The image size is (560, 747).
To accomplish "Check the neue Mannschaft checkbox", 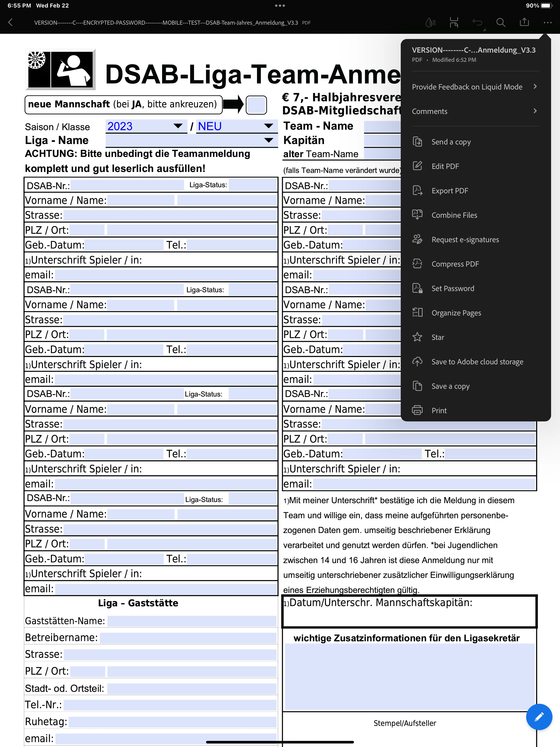I will [256, 105].
